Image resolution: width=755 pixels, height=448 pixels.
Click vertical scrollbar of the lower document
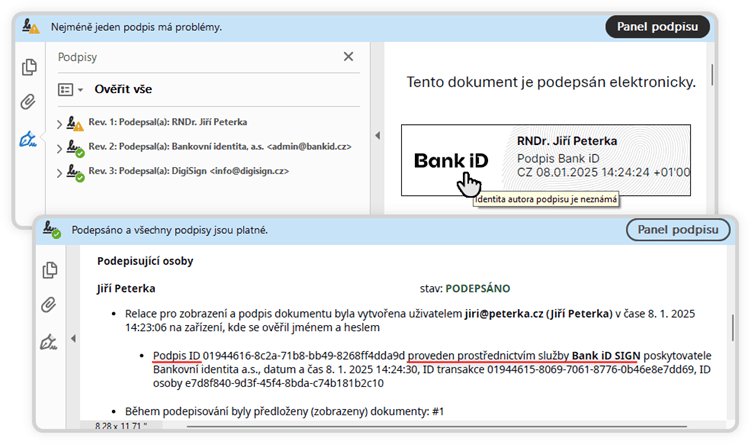(x=733, y=328)
